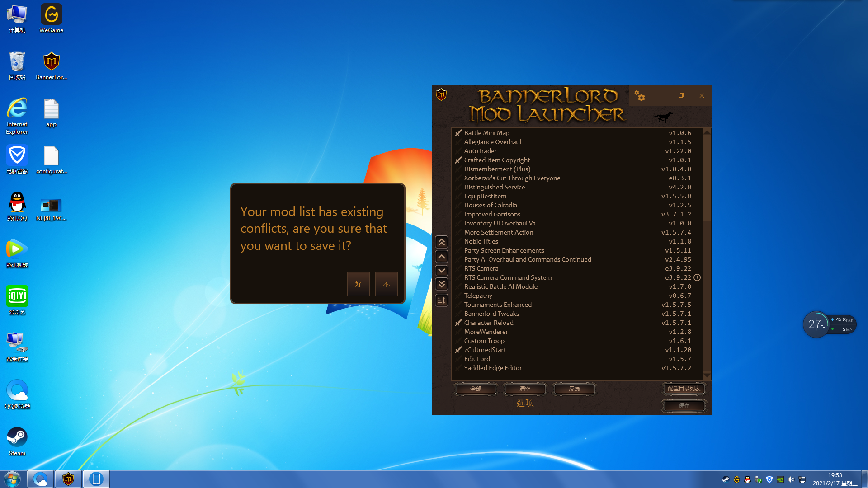This screenshot has width=868, height=488.
Task: Click the 保存 save button
Action: click(x=684, y=406)
